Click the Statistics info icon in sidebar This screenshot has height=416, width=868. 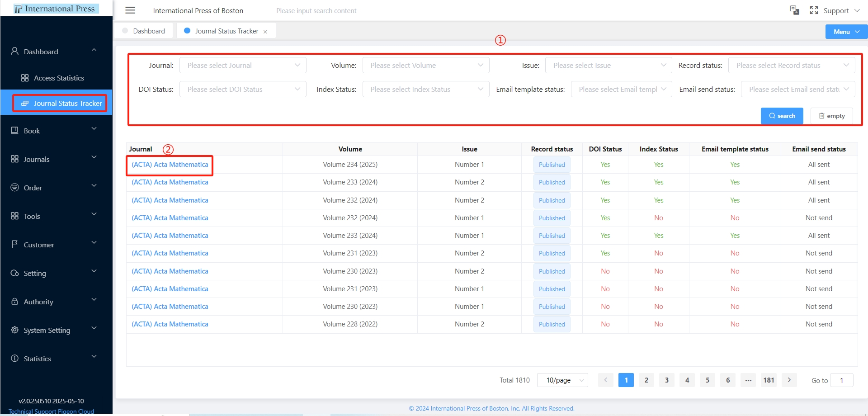[15, 358]
